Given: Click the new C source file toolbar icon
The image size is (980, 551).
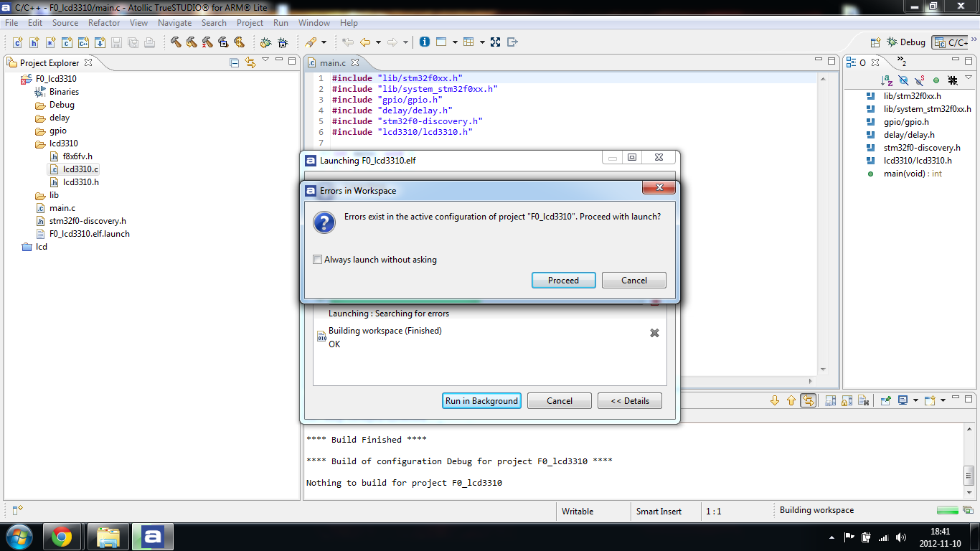Looking at the screenshot, I should 17,42.
